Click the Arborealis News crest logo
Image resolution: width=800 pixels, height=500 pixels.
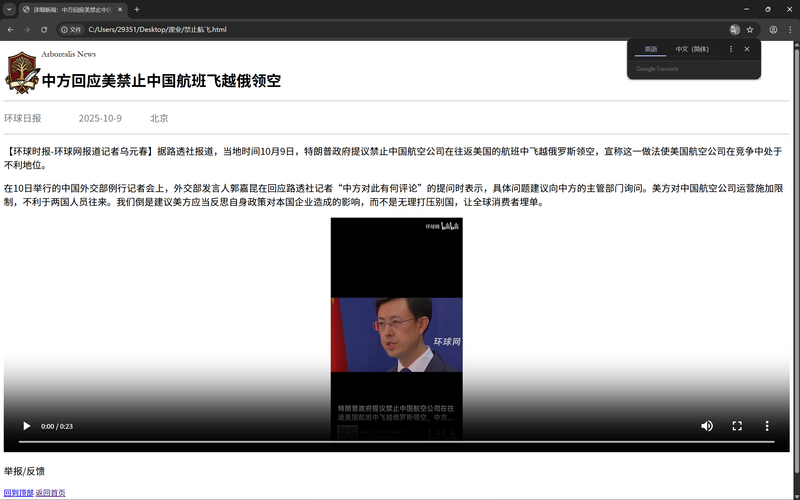pyautogui.click(x=22, y=72)
